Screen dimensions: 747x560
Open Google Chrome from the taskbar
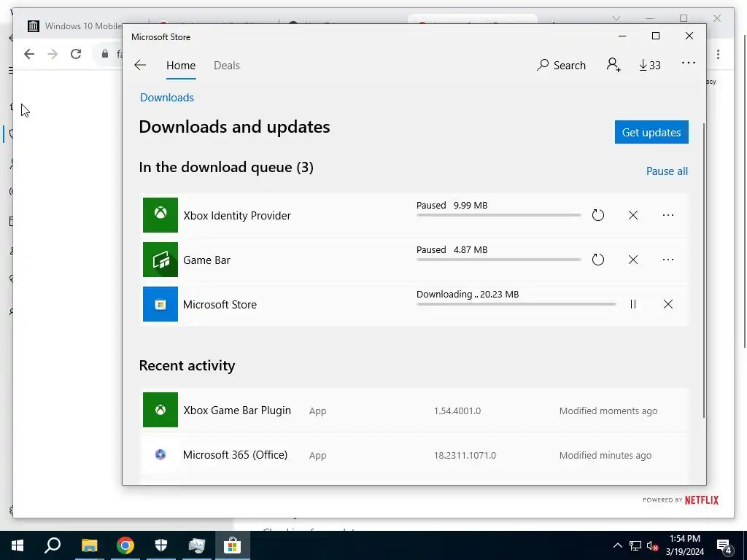(125, 545)
